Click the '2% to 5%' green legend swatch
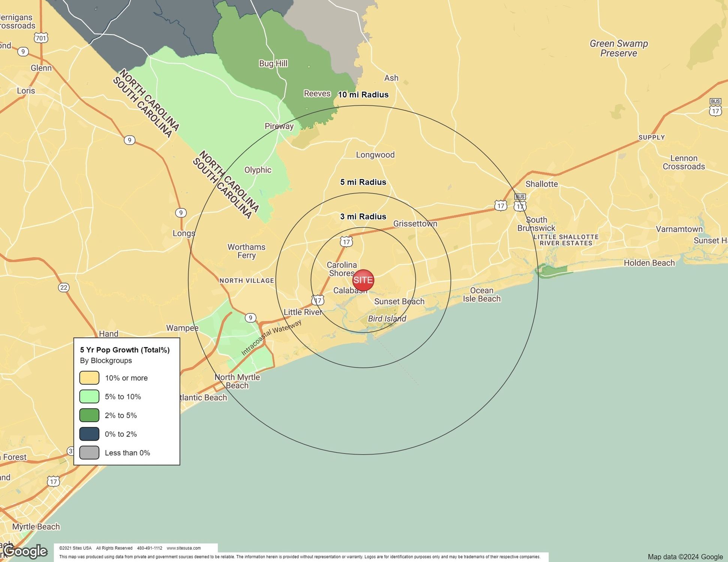Screen dimensions: 728x562 point(89,415)
